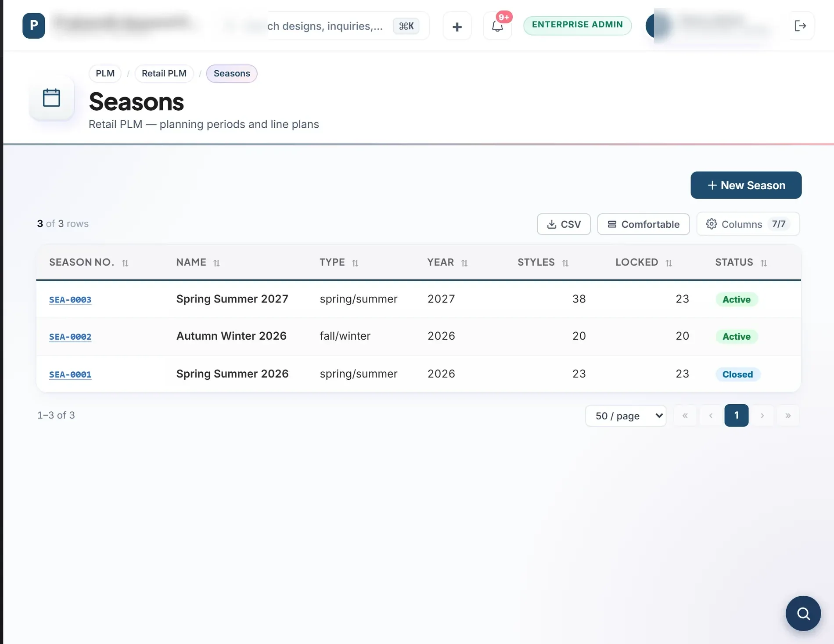
Task: Click the fall/winter type cell
Action: 345,336
